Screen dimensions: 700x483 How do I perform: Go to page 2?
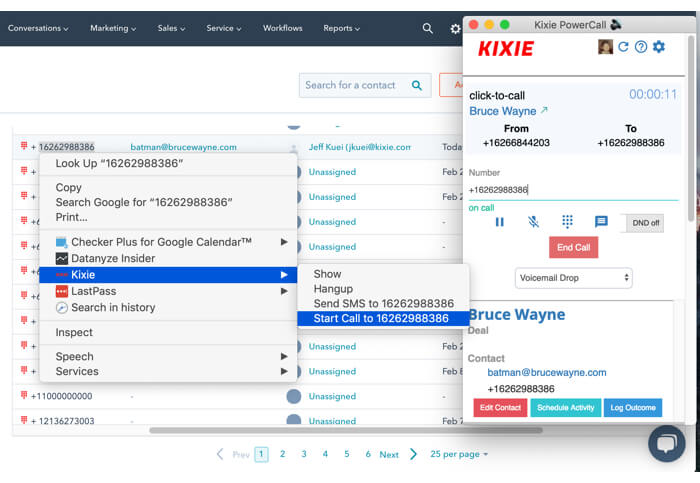282,454
